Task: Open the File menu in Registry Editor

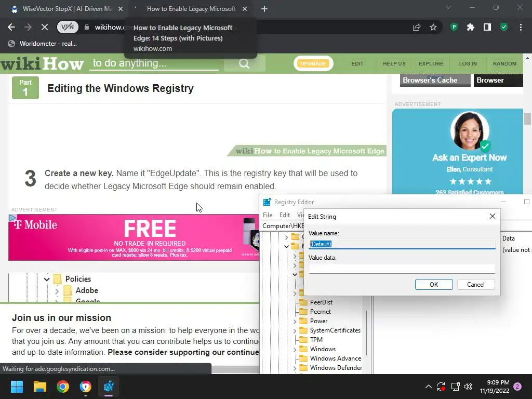Action: [x=268, y=215]
